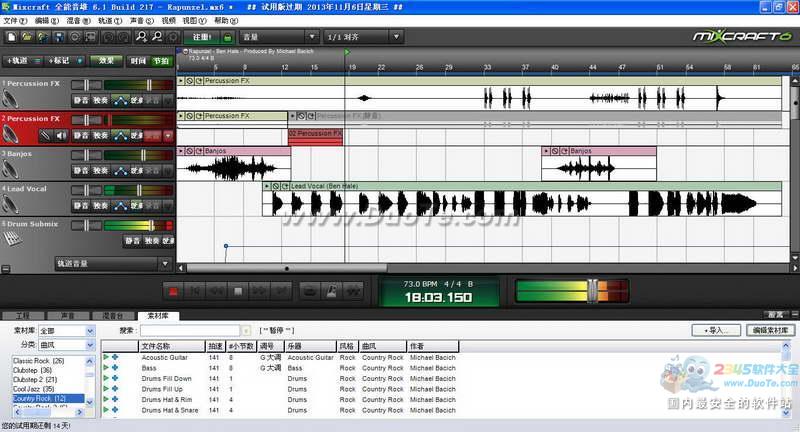Click the Preferences gear icon in toolbar
Screen dimensions: 800x432
point(173,37)
